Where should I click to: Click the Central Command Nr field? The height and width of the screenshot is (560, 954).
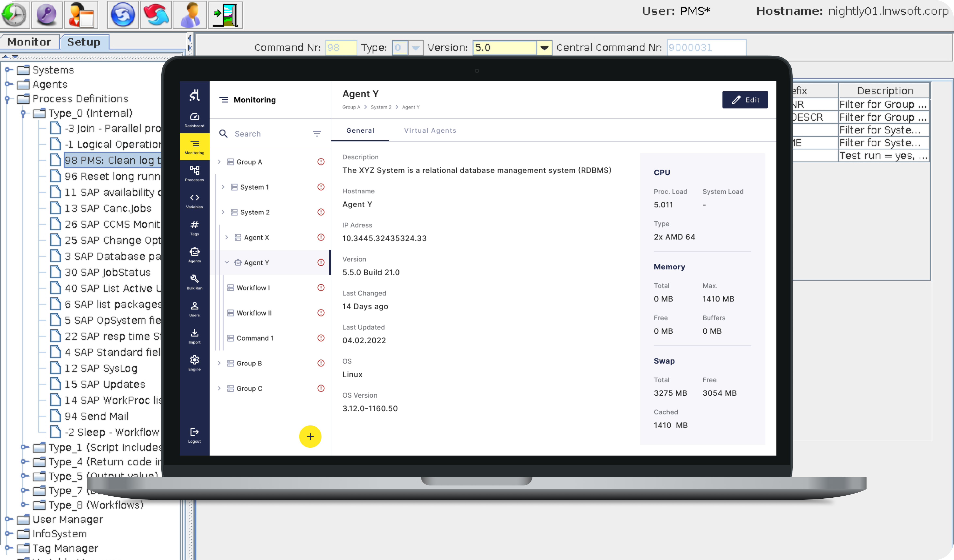pyautogui.click(x=706, y=48)
